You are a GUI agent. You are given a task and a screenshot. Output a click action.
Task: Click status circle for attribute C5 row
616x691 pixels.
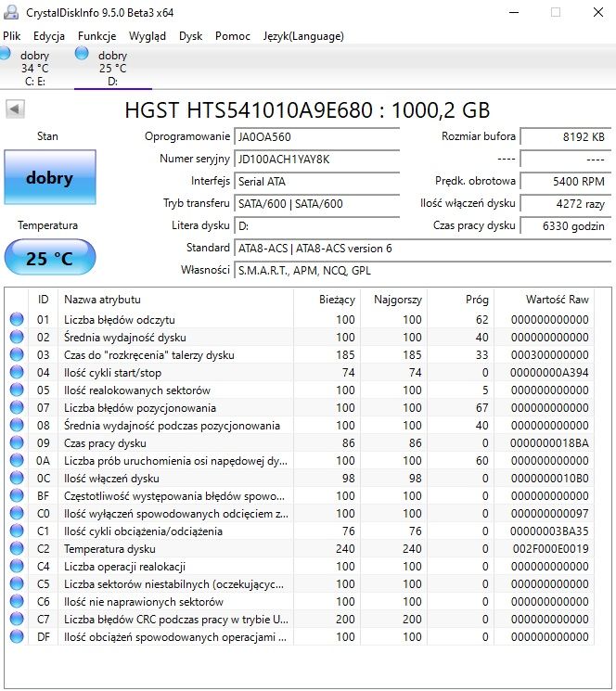coord(17,583)
